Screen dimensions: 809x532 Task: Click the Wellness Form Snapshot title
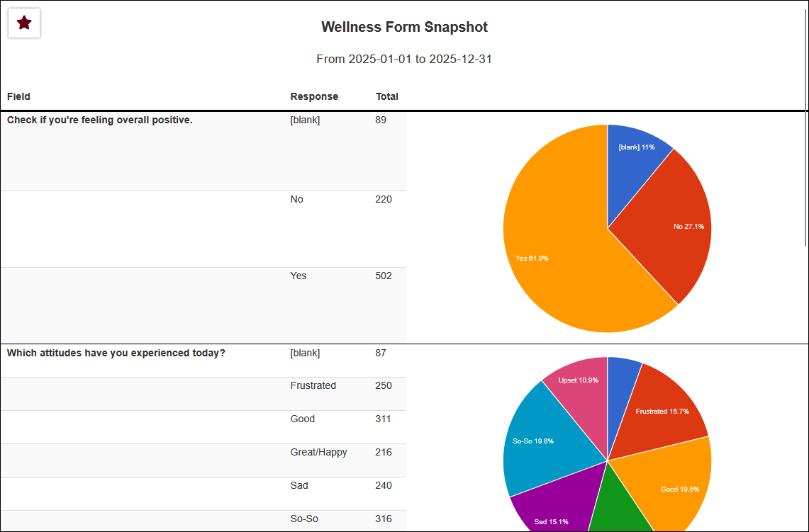click(x=404, y=28)
